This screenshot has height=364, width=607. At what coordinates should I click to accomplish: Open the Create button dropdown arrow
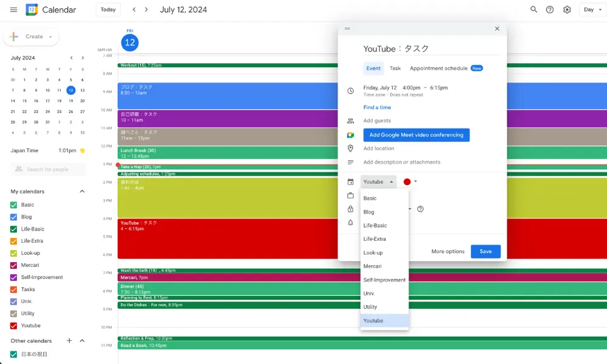tap(50, 37)
